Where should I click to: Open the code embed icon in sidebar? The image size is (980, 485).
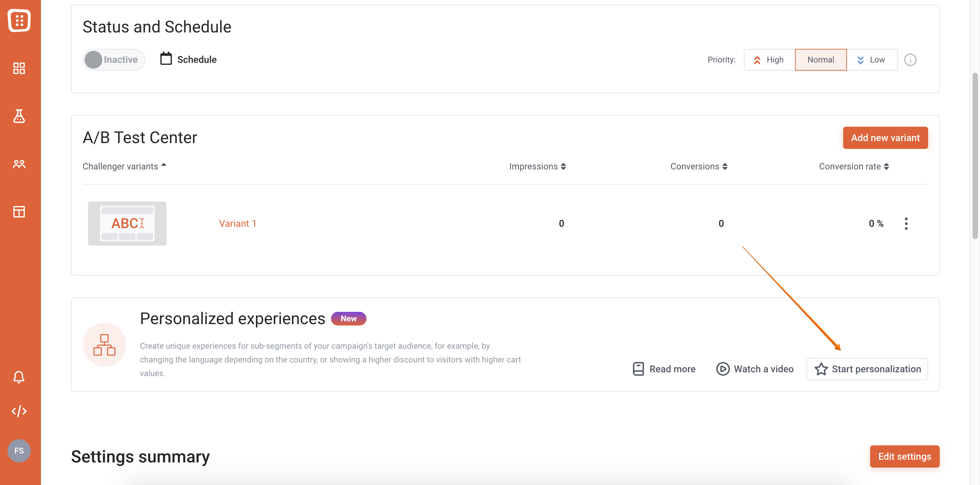tap(19, 411)
